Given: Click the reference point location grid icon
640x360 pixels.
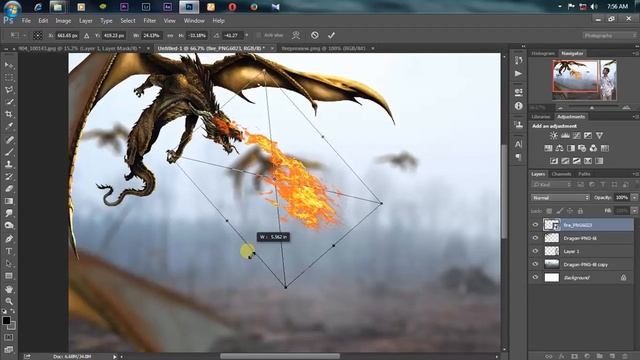Looking at the screenshot, I should (x=38, y=36).
